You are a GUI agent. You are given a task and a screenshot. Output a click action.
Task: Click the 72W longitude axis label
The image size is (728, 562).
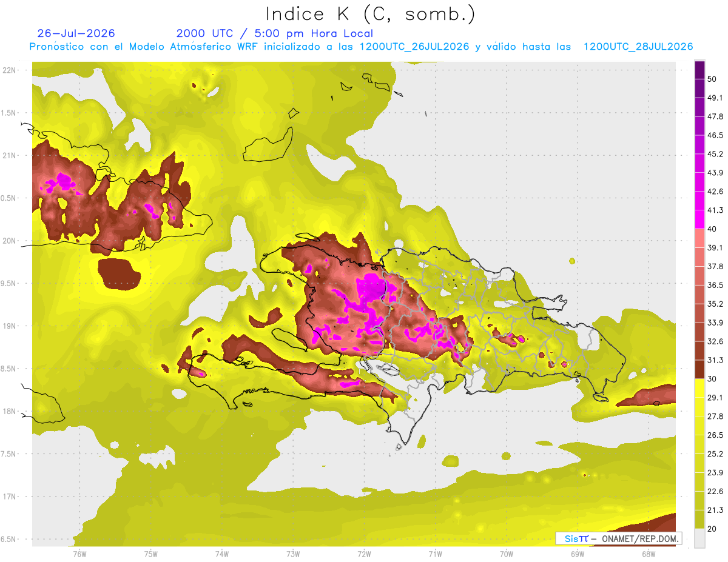364,554
